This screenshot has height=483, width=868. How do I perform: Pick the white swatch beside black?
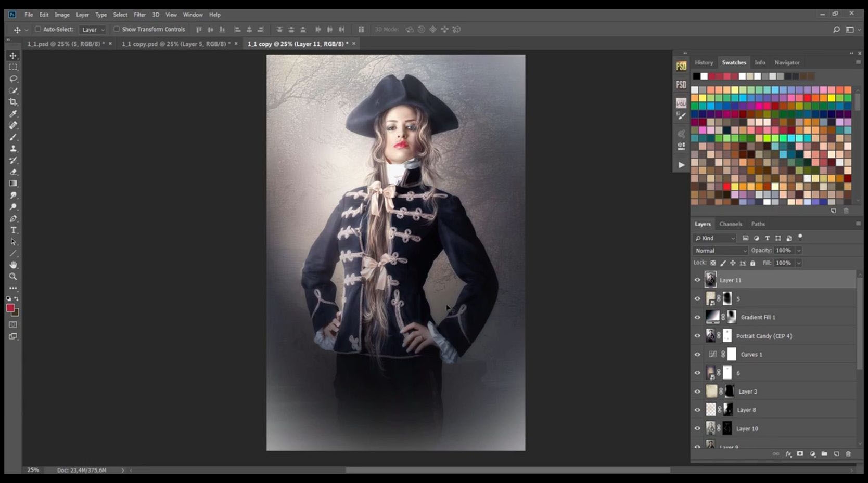coord(704,76)
